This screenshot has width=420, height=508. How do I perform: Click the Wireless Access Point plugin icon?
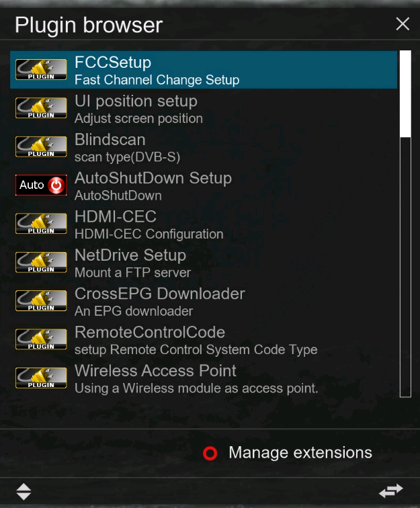click(x=41, y=378)
